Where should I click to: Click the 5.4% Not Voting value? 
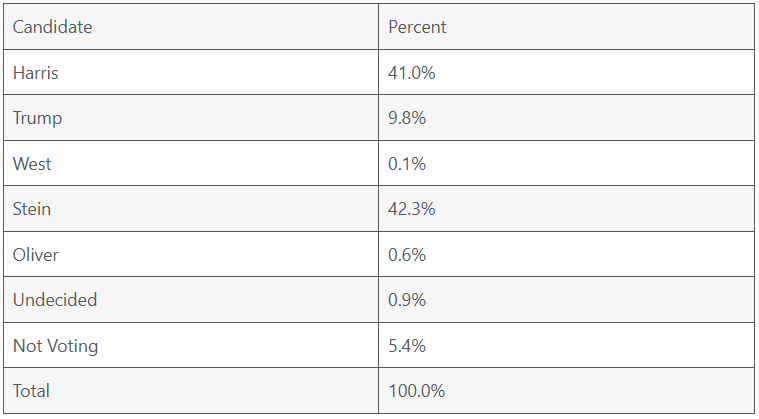pos(407,346)
